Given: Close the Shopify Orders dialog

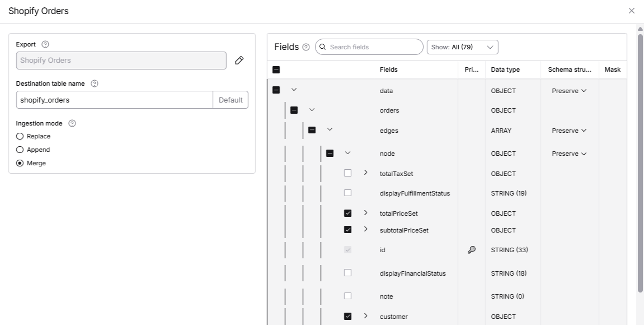Looking at the screenshot, I should [x=632, y=11].
